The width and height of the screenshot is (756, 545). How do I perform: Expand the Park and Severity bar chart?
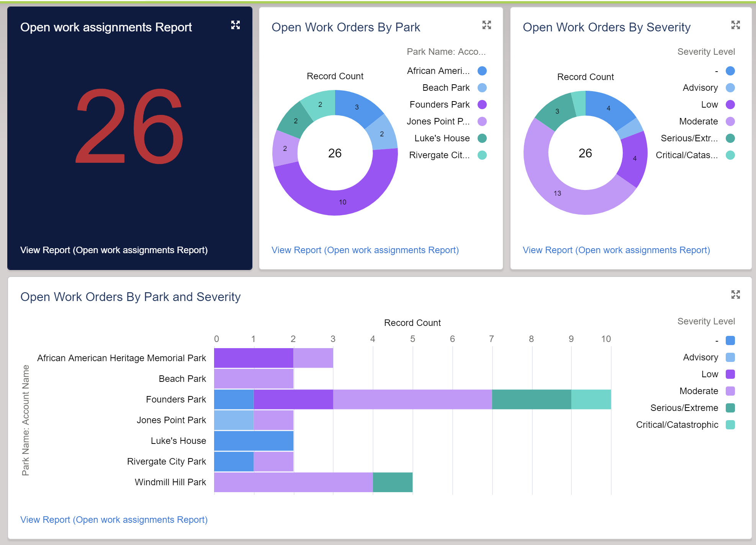[736, 295]
